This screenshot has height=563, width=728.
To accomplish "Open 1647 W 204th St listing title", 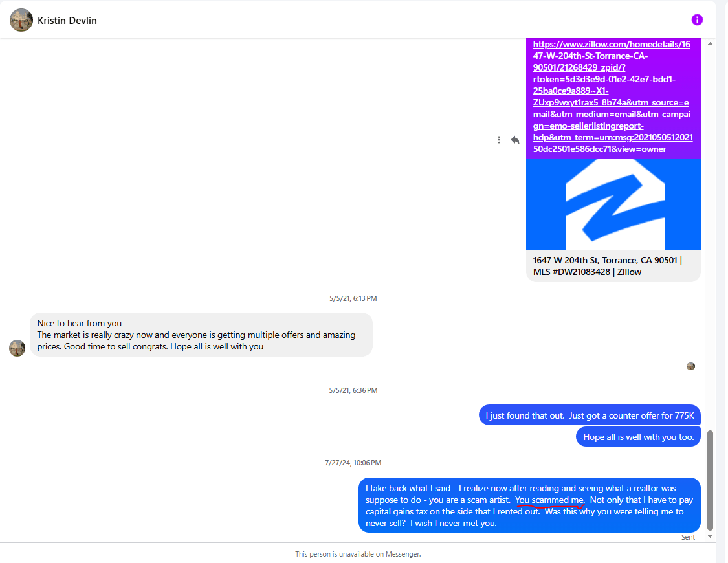I will click(x=608, y=266).
